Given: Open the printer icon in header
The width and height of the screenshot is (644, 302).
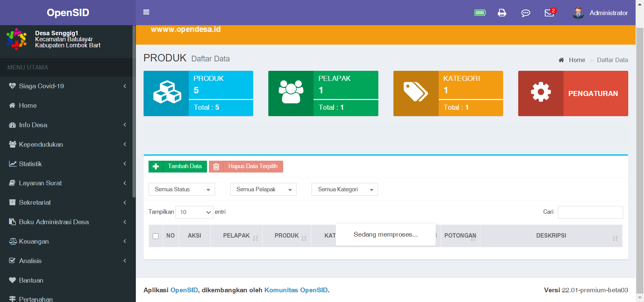Looking at the screenshot, I should [x=502, y=13].
